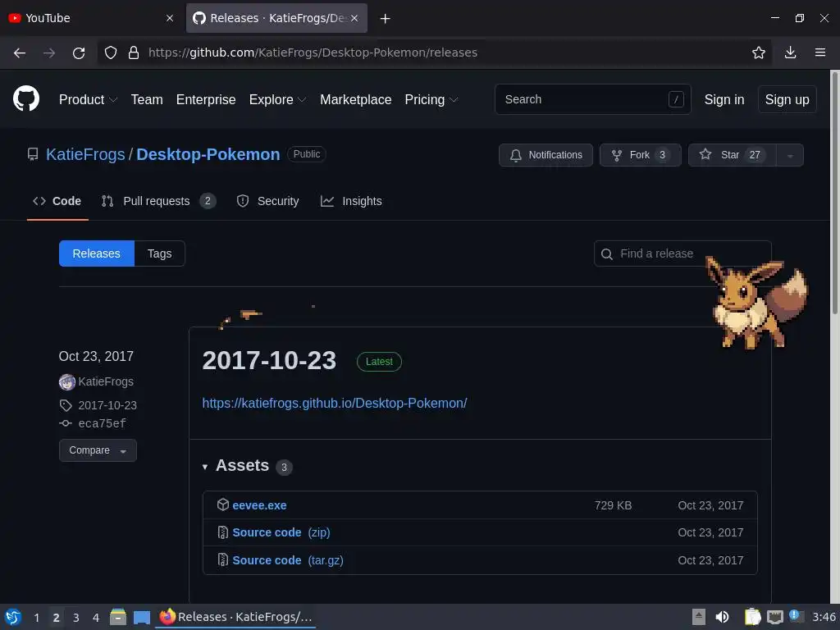The width and height of the screenshot is (840, 630).
Task: Open the katiefrogs.github.io/Desktop-Pokemon link
Action: pyautogui.click(x=335, y=403)
